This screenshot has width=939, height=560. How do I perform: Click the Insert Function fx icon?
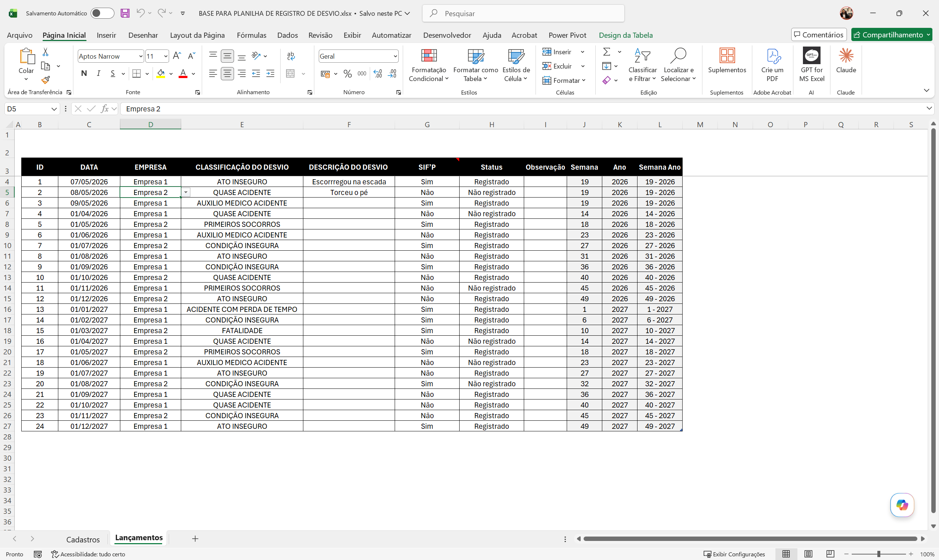click(x=105, y=109)
